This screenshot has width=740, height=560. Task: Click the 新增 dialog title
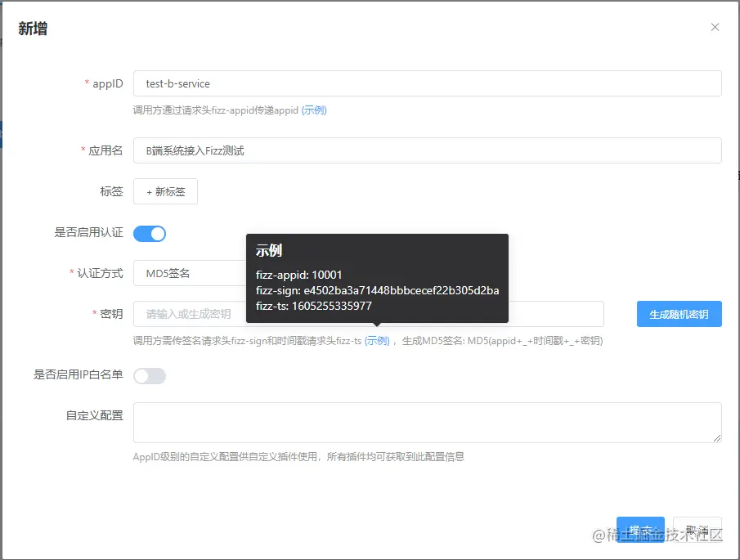[32, 27]
